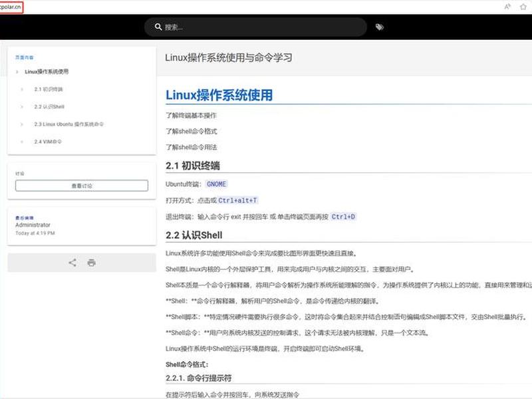Expand the Linux操作系统使用 chevron in sidebar

[17, 72]
